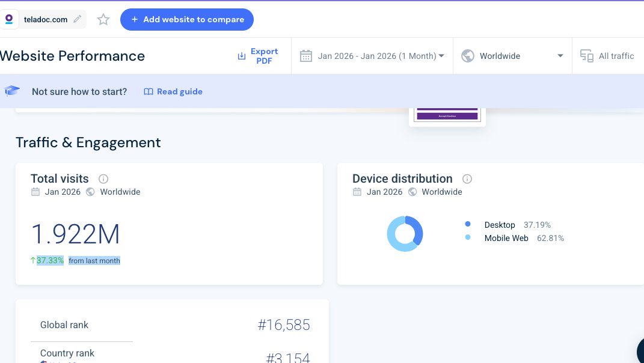Image resolution: width=644 pixels, height=363 pixels.
Task: Click the 'Not sure how to start?' text
Action: 79,91
